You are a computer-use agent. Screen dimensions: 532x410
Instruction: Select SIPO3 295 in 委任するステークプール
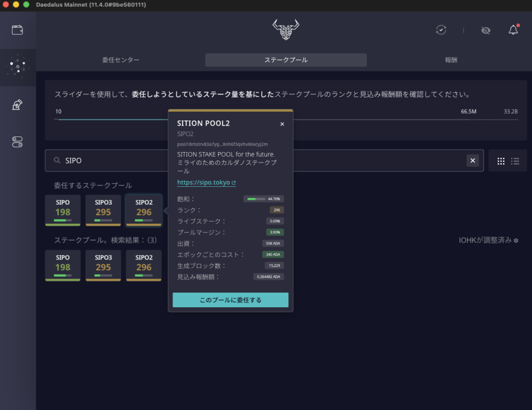coord(103,210)
